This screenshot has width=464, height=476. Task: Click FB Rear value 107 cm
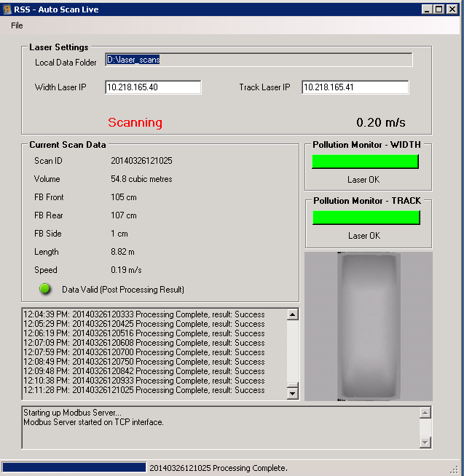point(124,215)
